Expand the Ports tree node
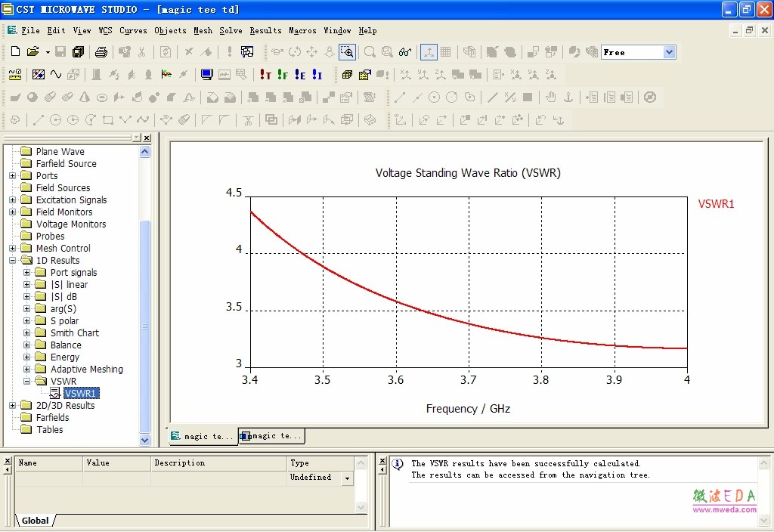 tap(12, 175)
